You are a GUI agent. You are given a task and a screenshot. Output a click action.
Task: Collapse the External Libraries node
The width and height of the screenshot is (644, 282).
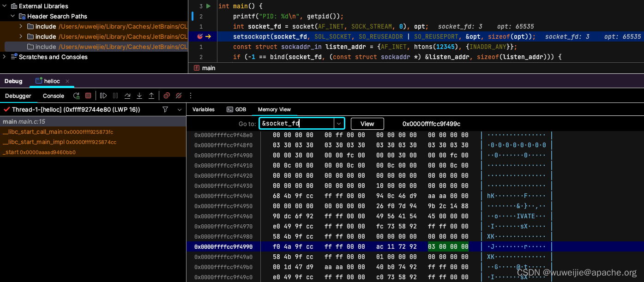point(5,6)
